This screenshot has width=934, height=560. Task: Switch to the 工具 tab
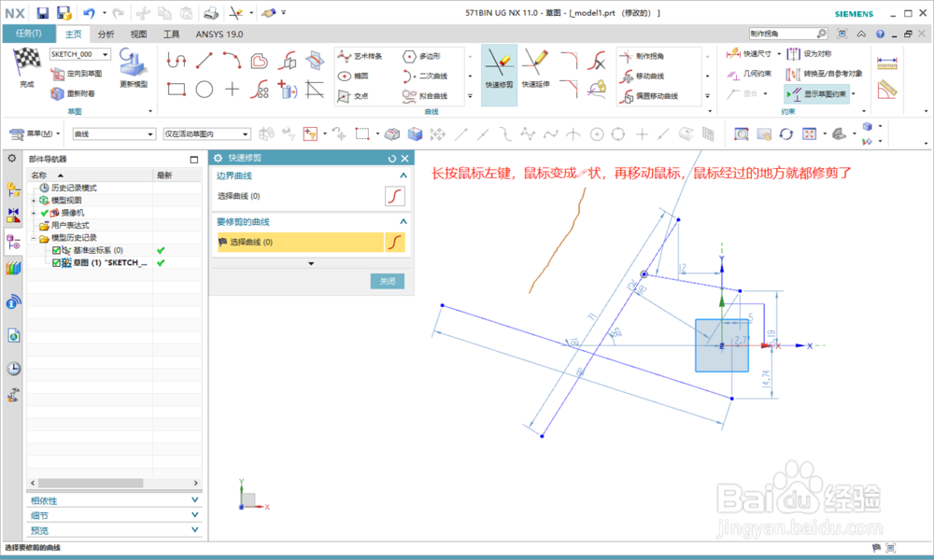pyautogui.click(x=171, y=34)
